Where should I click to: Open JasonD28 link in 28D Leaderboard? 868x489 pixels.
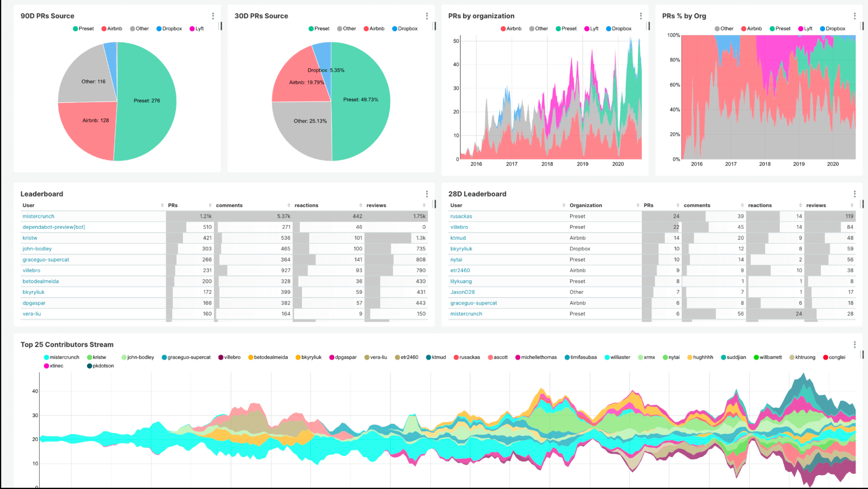click(462, 292)
